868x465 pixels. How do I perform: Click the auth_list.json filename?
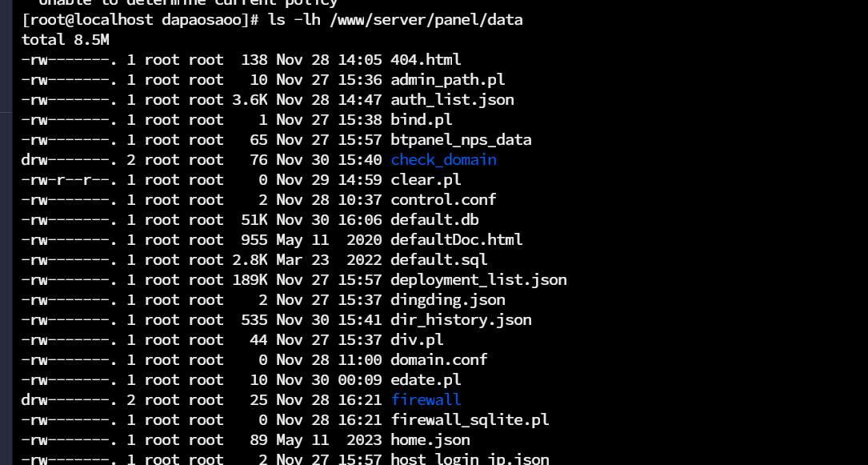(x=452, y=99)
